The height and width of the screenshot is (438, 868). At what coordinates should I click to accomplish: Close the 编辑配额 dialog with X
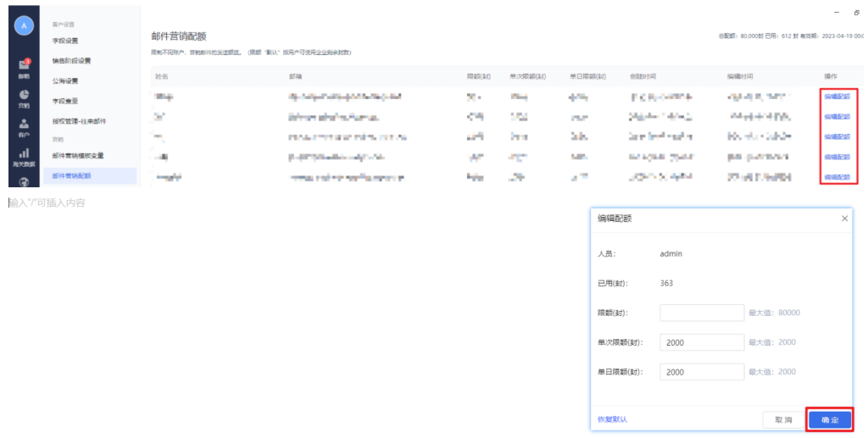844,219
